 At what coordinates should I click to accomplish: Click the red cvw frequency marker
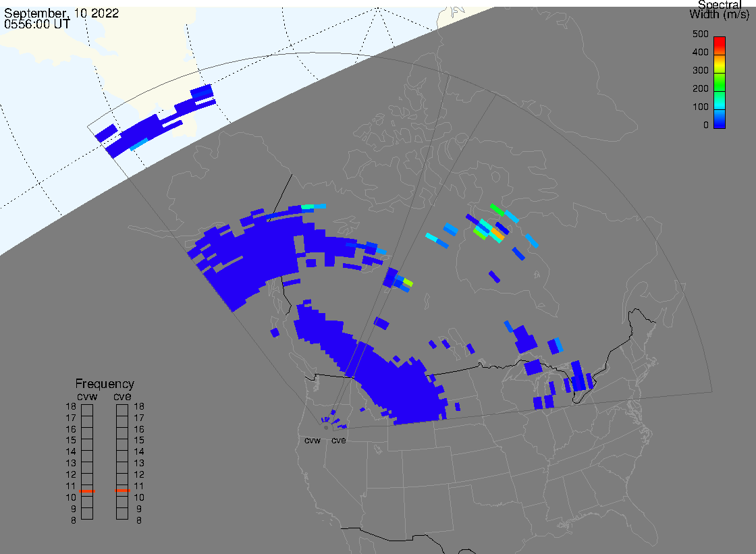[87, 491]
